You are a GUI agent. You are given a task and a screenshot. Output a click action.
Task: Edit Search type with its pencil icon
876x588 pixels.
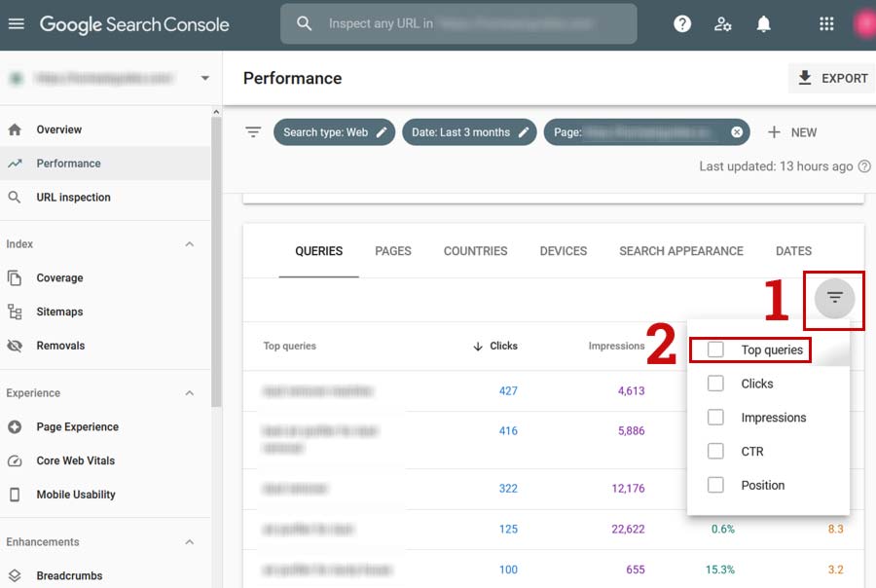[x=382, y=132]
